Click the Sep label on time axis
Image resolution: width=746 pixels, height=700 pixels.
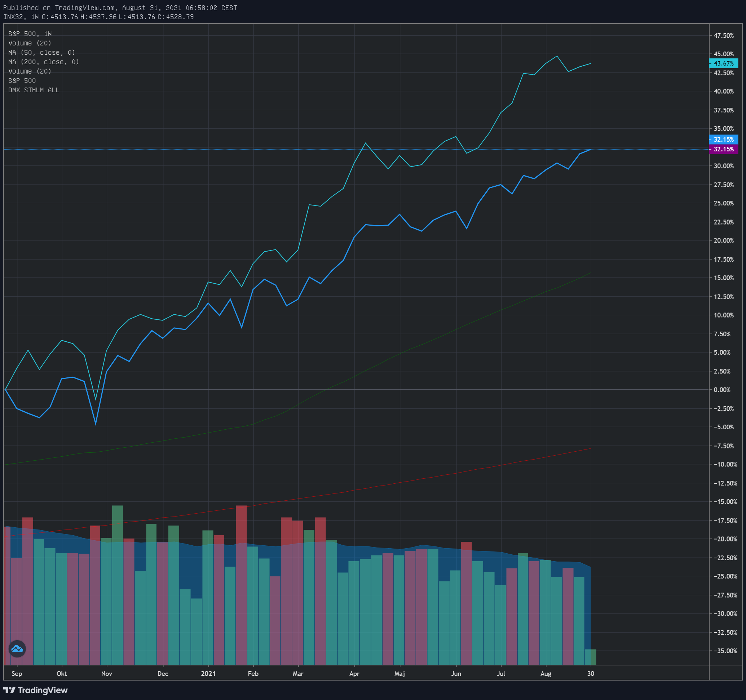pos(17,673)
